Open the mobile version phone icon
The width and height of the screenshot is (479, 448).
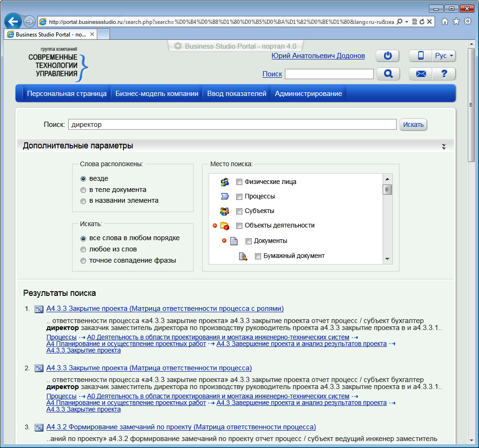421,56
